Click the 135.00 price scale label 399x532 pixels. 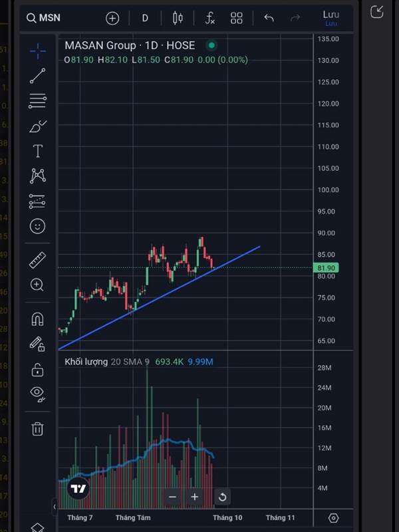click(x=328, y=39)
